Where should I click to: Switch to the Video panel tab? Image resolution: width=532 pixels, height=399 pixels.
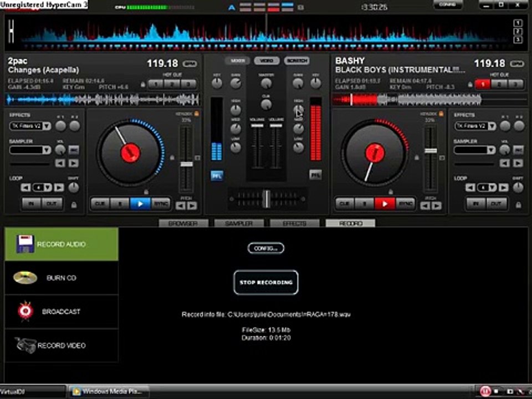click(x=267, y=60)
